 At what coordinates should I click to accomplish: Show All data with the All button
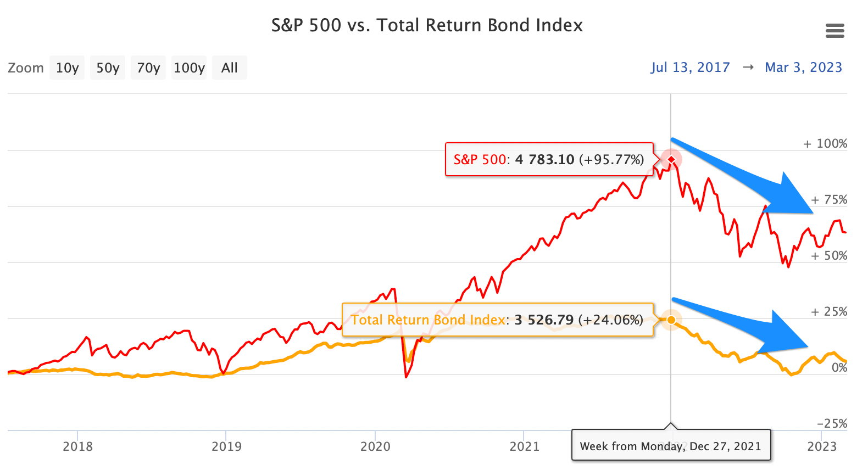(x=229, y=68)
